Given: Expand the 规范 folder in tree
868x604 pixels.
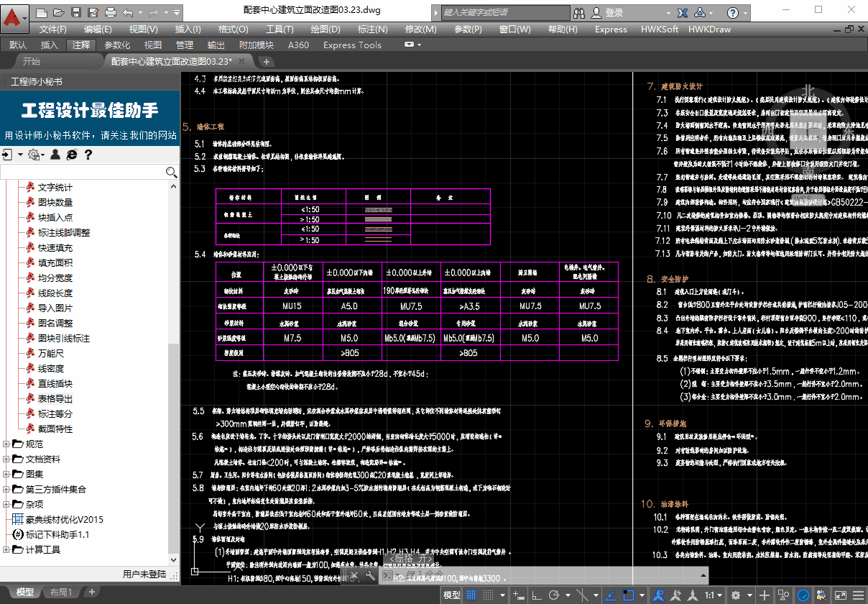Looking at the screenshot, I should point(6,444).
